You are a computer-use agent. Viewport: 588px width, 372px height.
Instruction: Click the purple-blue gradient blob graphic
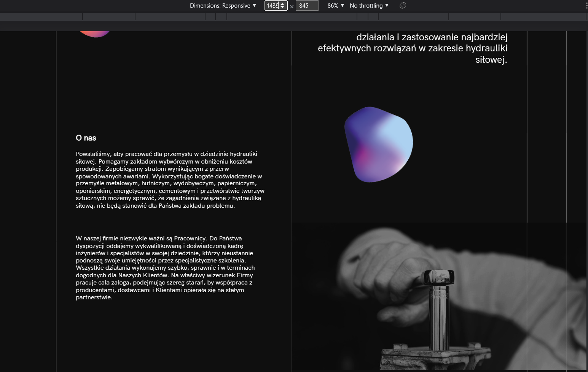point(378,145)
